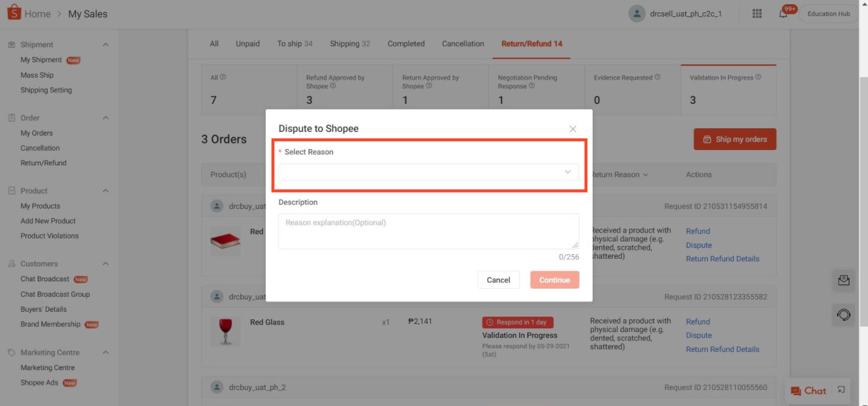Switch to the Completed tab
This screenshot has width=868, height=406.
point(405,43)
